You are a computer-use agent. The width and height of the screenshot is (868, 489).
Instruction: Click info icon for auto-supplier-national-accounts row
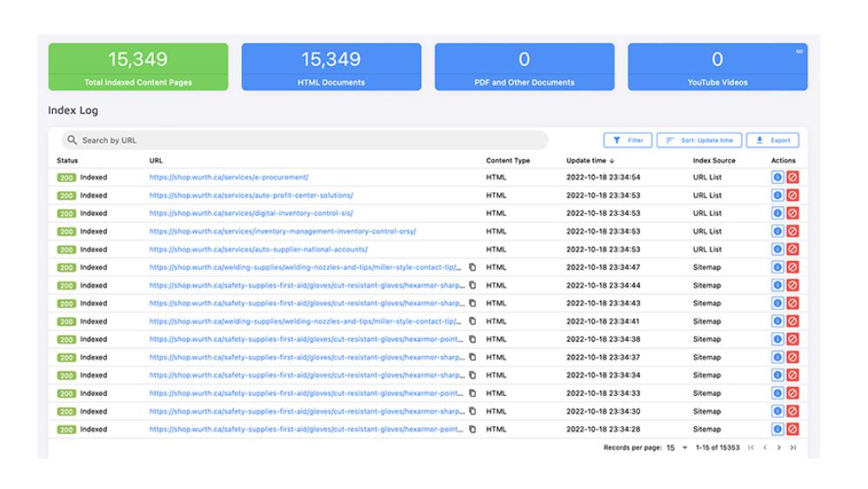[x=778, y=249]
